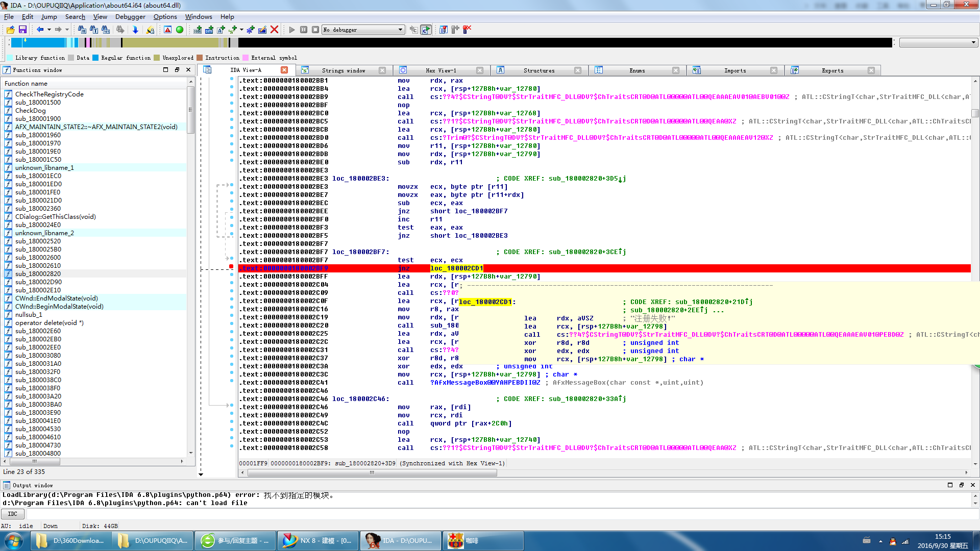This screenshot has width=980, height=551.
Task: Click the Open file toolbar icon
Action: (10, 30)
